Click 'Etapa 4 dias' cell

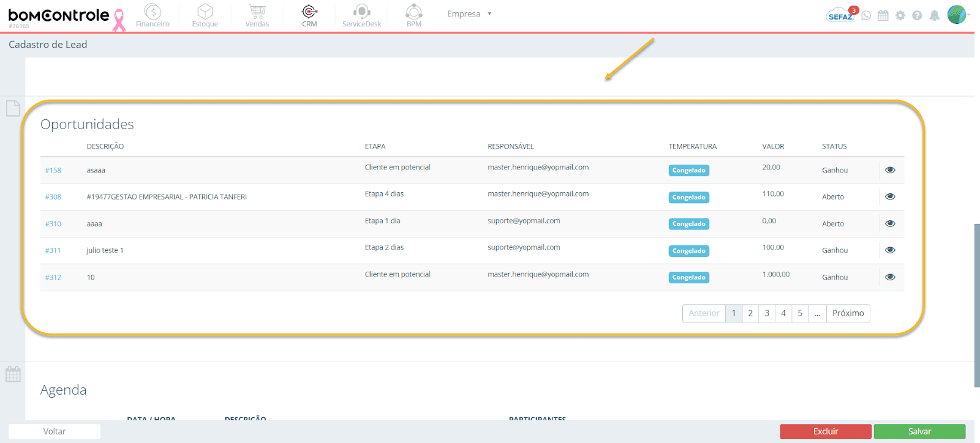(384, 194)
